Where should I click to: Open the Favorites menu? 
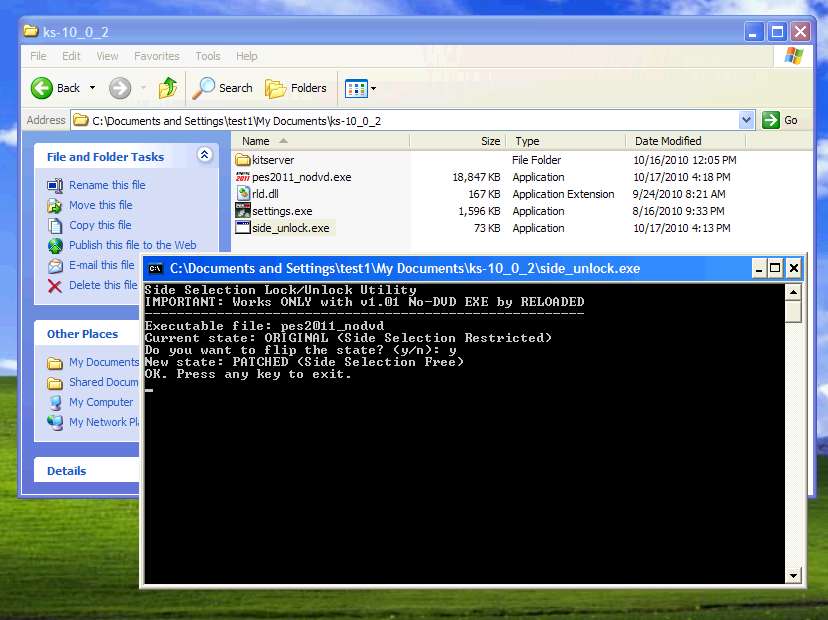(157, 56)
